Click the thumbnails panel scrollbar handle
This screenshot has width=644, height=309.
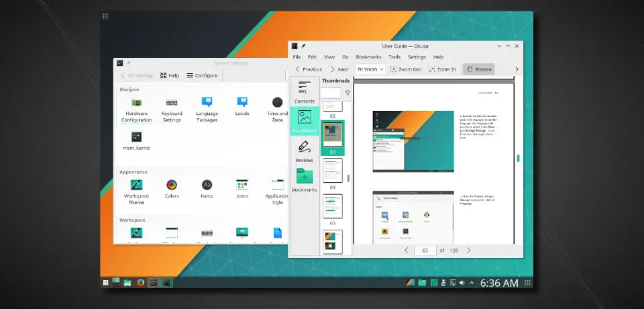coord(348,178)
